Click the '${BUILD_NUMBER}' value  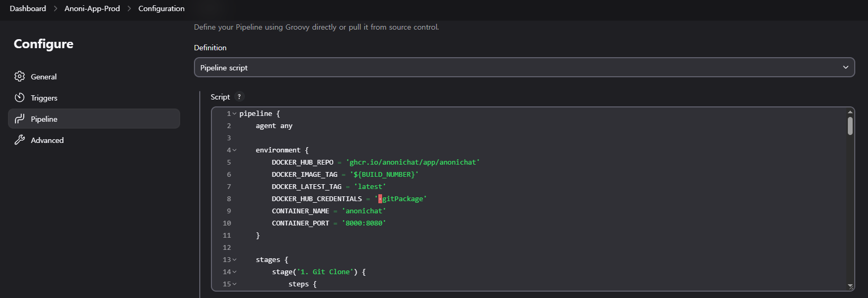tap(384, 175)
